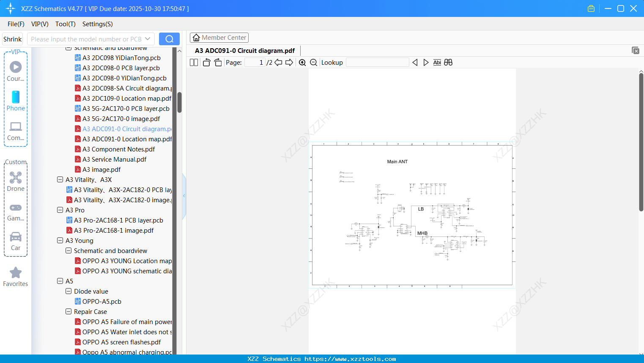This screenshot has height=363, width=644.
Task: Select the A3 ADC091-0 Circuit diagram tab
Action: [244, 50]
